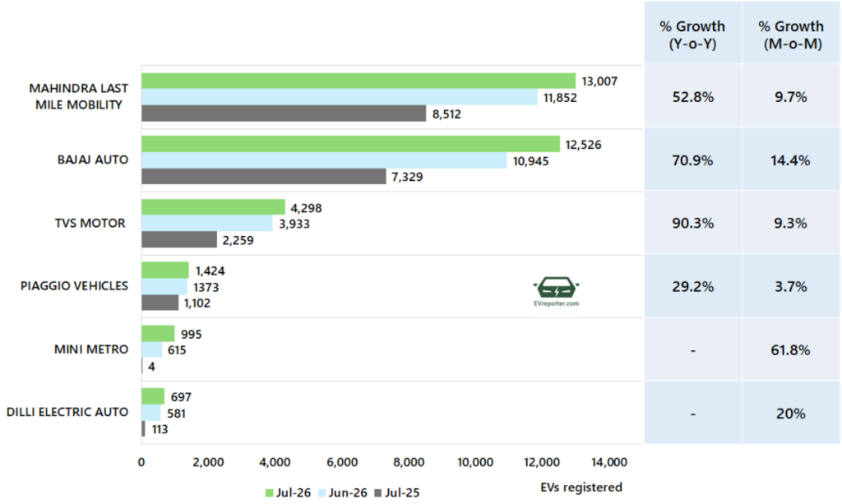This screenshot has width=842, height=504.
Task: Click TVS Motor's 3,933 light blue bar
Action: [x=207, y=224]
